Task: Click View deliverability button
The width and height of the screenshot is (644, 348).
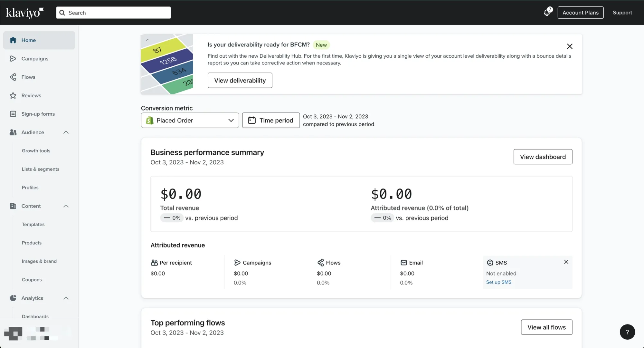Action: tap(240, 80)
